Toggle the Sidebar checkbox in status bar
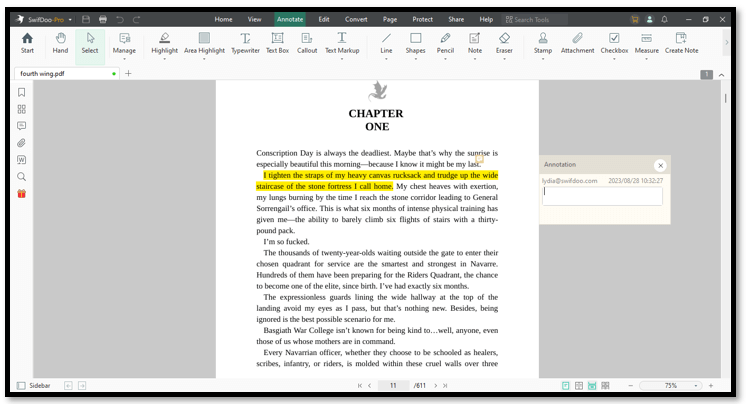Image resolution: width=746 pixels, height=404 pixels. [21, 385]
